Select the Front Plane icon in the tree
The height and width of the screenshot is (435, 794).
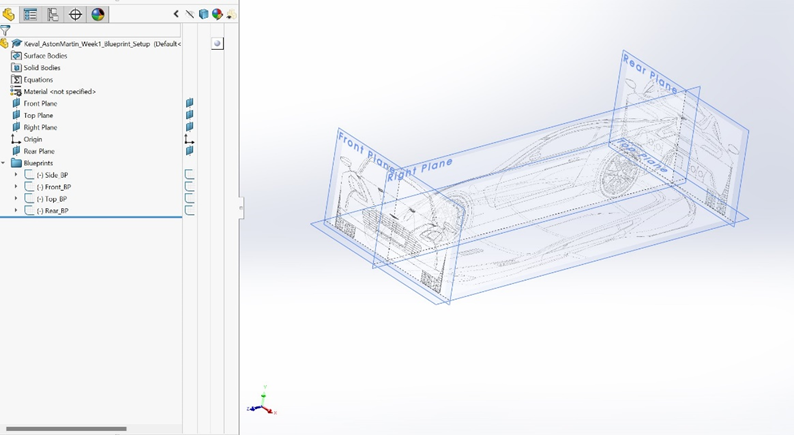click(x=16, y=103)
